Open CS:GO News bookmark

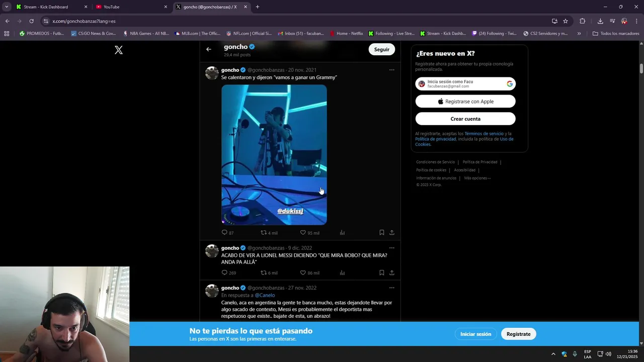point(94,34)
